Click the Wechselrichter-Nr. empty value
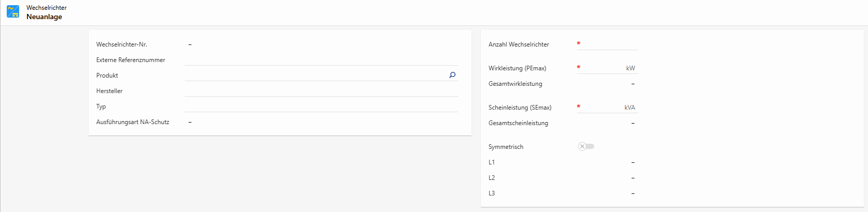 190,44
